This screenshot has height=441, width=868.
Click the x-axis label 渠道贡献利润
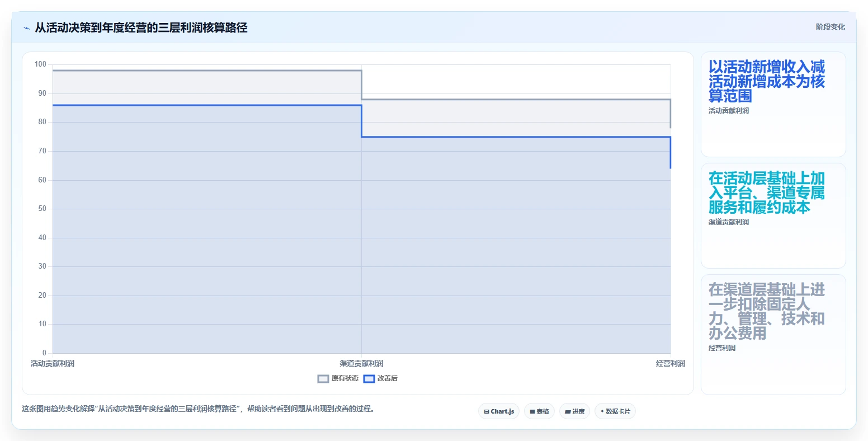coord(361,364)
